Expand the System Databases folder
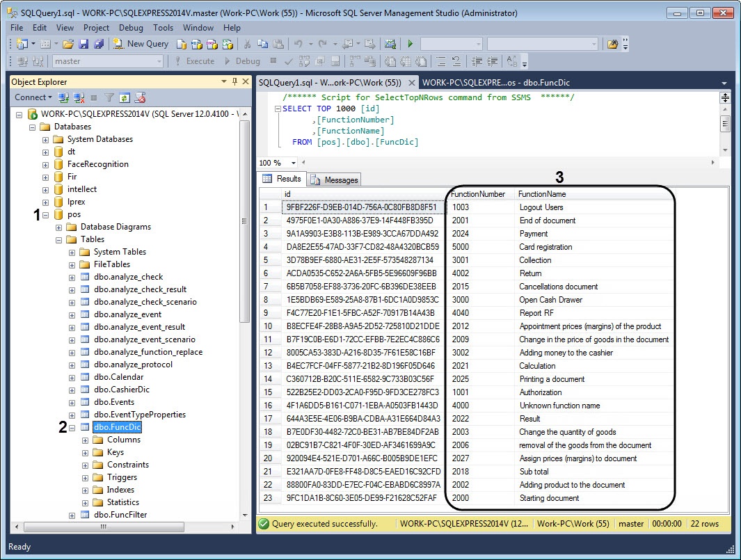Image resolution: width=741 pixels, height=560 pixels. (x=46, y=139)
